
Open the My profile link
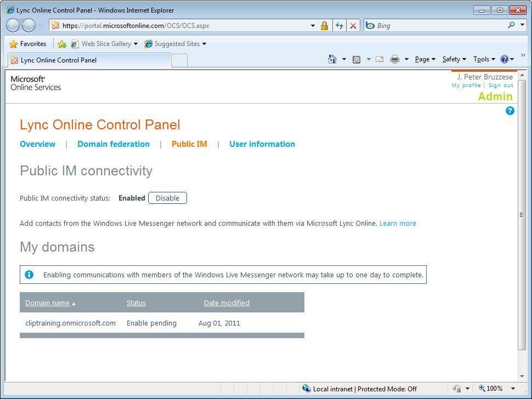pos(466,86)
